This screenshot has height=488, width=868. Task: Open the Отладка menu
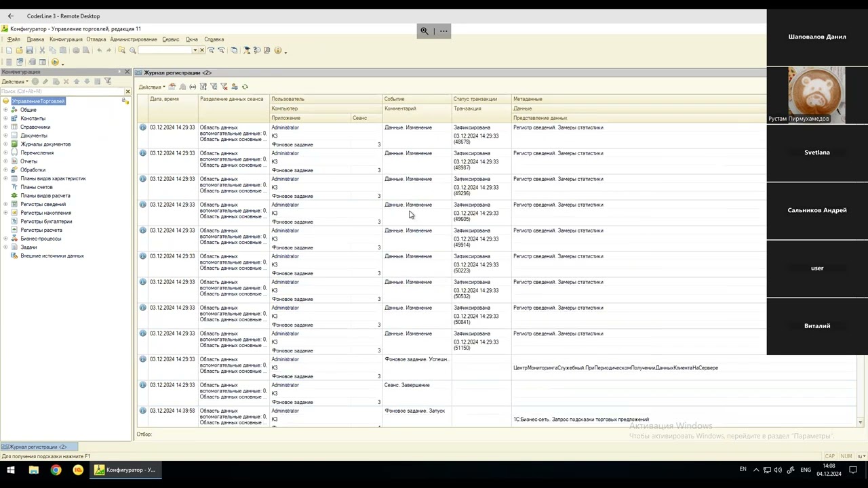[x=96, y=39]
